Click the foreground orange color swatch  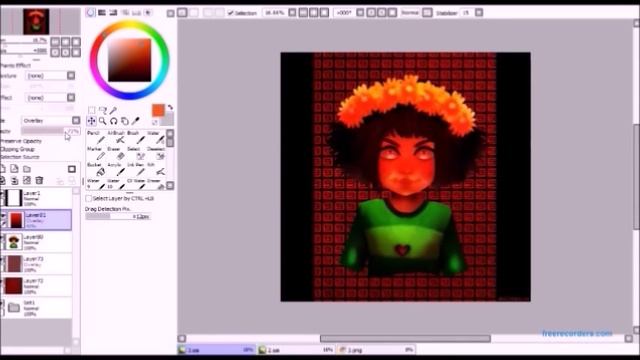158,110
